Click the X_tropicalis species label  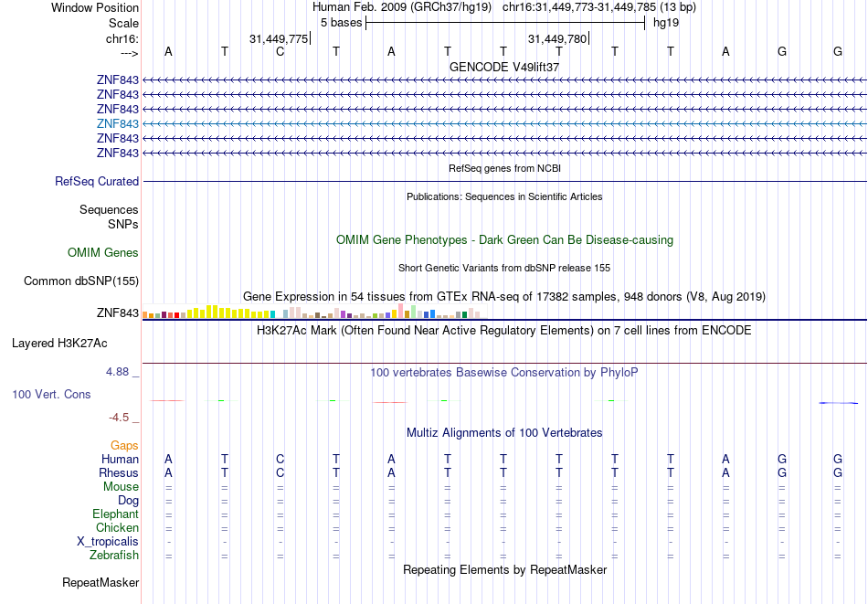coord(108,542)
